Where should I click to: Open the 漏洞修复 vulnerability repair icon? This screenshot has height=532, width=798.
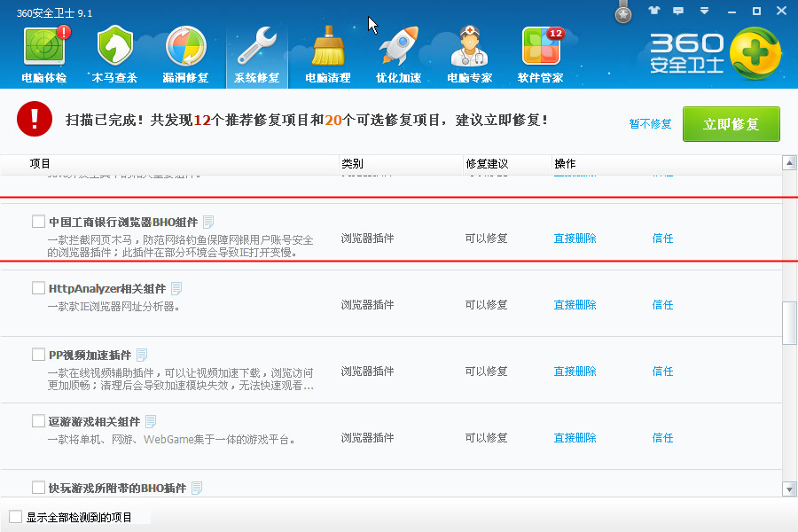185,47
